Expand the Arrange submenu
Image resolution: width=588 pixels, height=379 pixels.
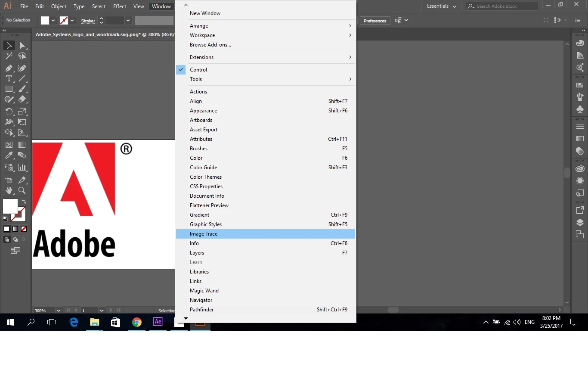[x=266, y=26]
